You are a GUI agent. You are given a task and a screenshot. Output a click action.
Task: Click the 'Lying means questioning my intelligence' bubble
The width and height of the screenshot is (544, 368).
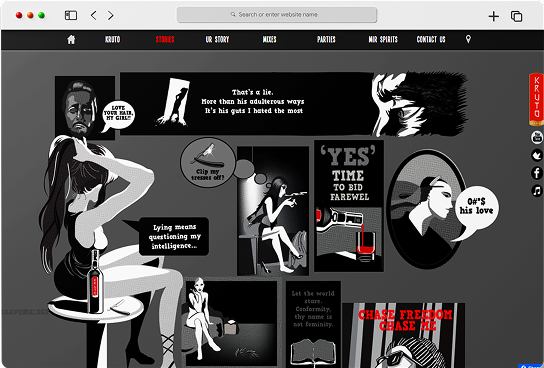(173, 236)
